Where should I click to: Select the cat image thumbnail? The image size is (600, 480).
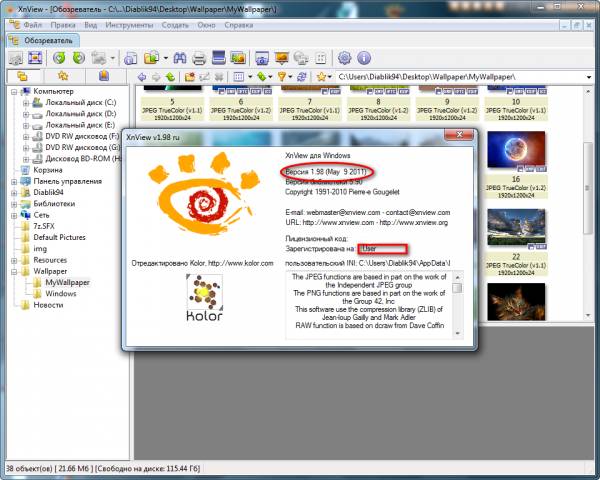pos(516,302)
